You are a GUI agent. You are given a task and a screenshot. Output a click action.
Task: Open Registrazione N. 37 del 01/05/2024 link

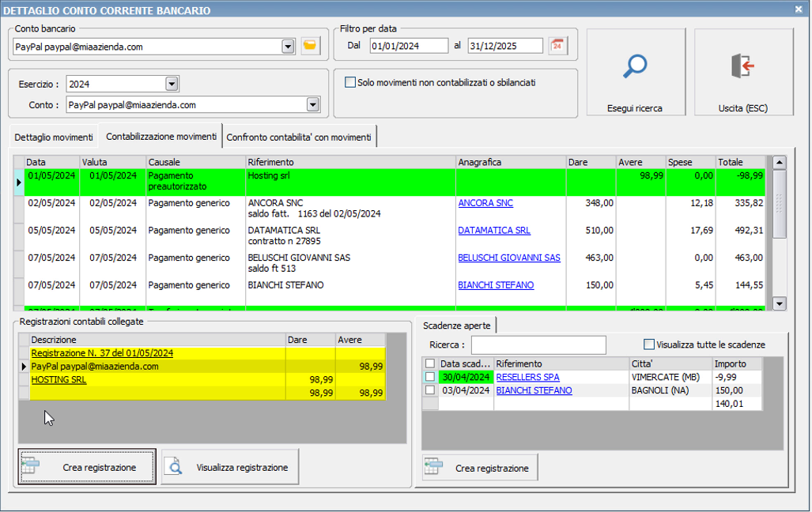(102, 353)
